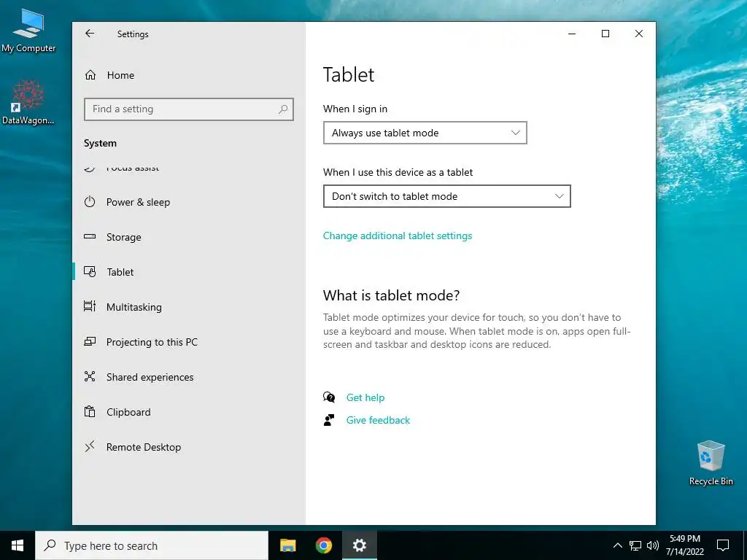The height and width of the screenshot is (560, 747).
Task: Open the network status tray icon
Action: pyautogui.click(x=635, y=545)
